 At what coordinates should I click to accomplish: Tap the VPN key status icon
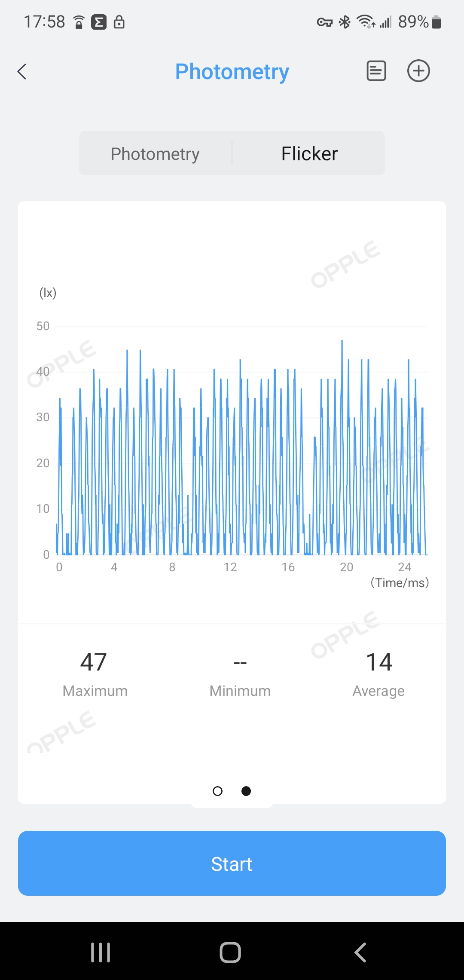tap(325, 22)
